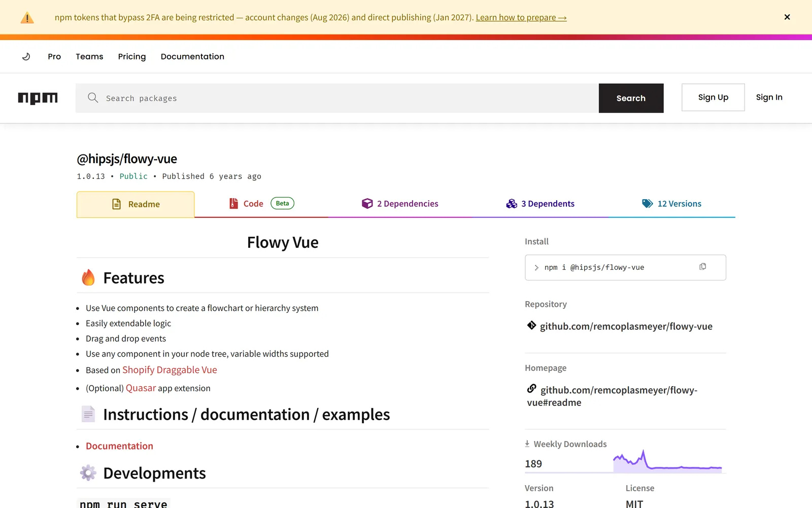Open the 12 Versions tab

(671, 204)
